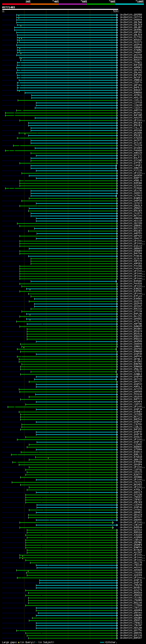This screenshot has width=146, height=644.
Task: Select the UniRef100_P37228 label
Action: (x=131, y=170)
